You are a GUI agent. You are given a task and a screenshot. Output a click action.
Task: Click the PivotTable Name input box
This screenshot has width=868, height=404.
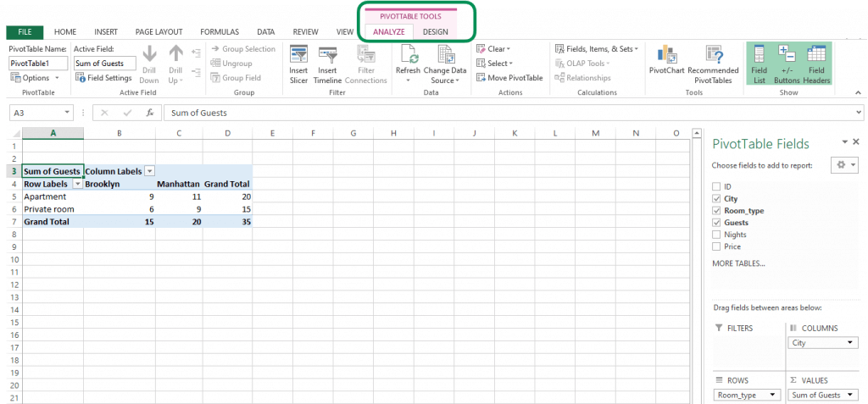click(x=38, y=64)
